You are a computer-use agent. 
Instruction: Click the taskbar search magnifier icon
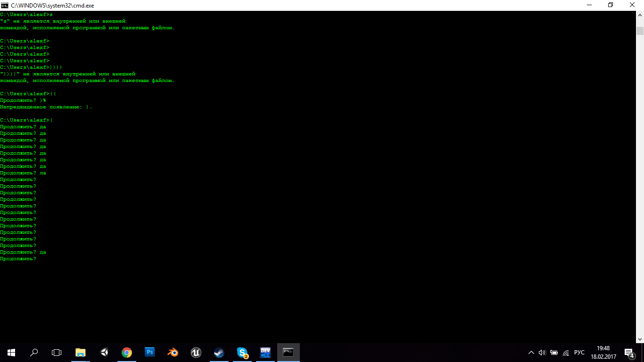(34, 352)
